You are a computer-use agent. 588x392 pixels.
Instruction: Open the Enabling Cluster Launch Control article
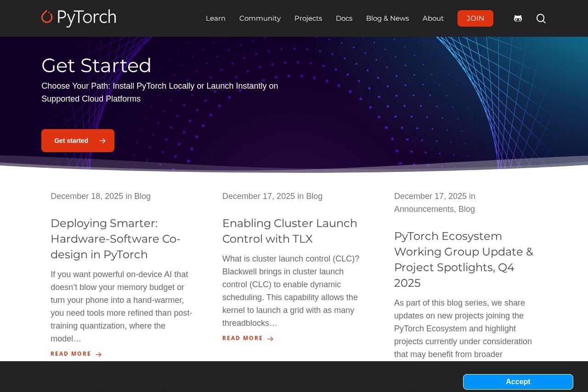coord(289,231)
